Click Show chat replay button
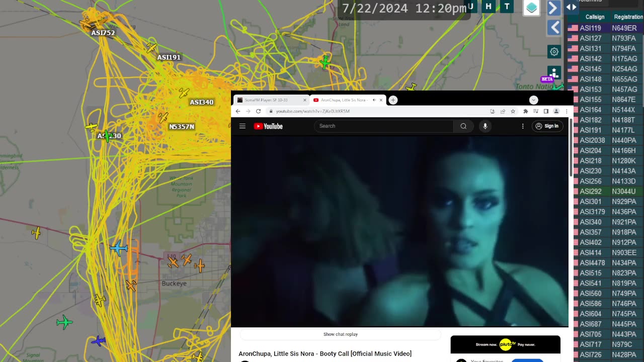The image size is (644, 362). coord(341,334)
